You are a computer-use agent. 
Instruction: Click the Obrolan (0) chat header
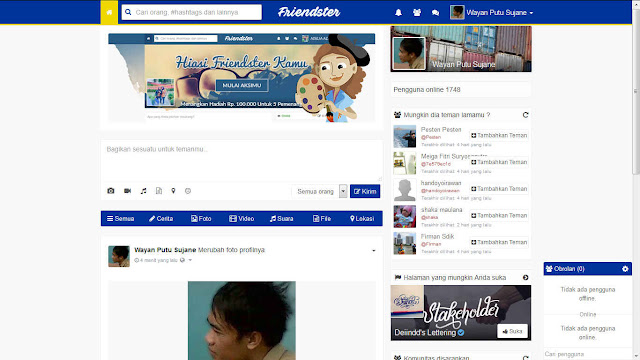point(588,269)
